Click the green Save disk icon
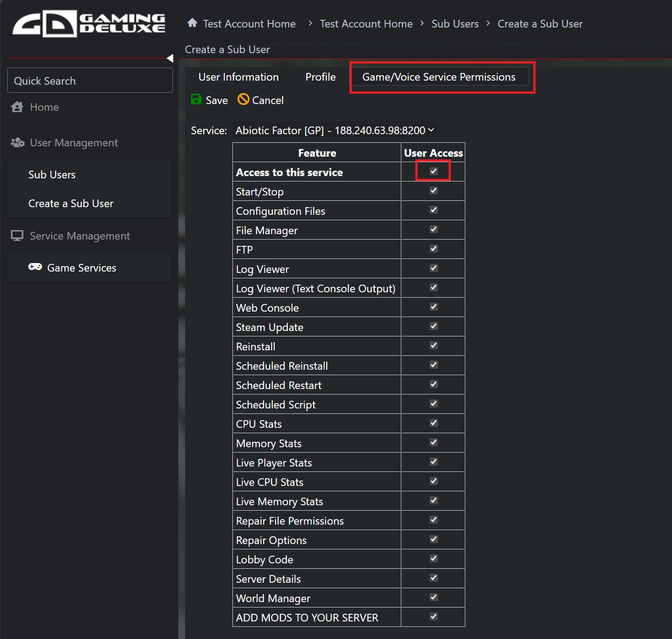 click(196, 100)
